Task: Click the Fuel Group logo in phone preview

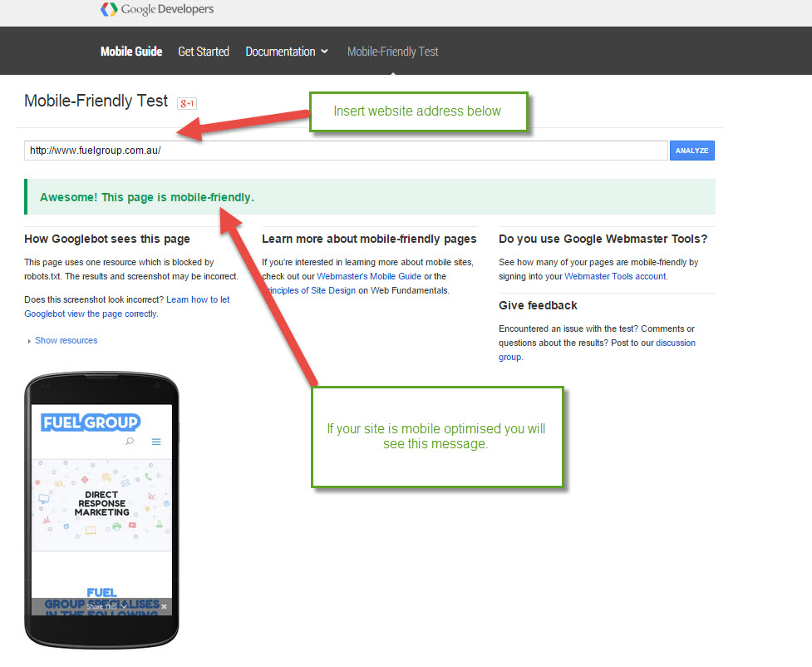Action: point(91,422)
